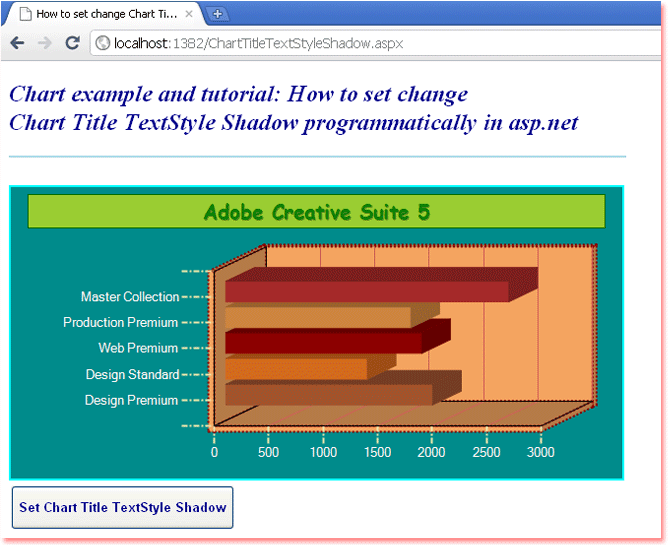The width and height of the screenshot is (670, 545).
Task: Click the 'Web Premium' axis label
Action: pos(138,348)
